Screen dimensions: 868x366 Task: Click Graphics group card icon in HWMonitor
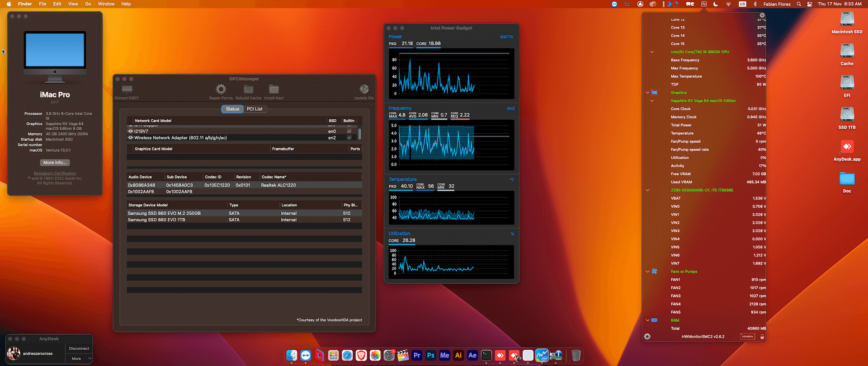[x=654, y=93]
